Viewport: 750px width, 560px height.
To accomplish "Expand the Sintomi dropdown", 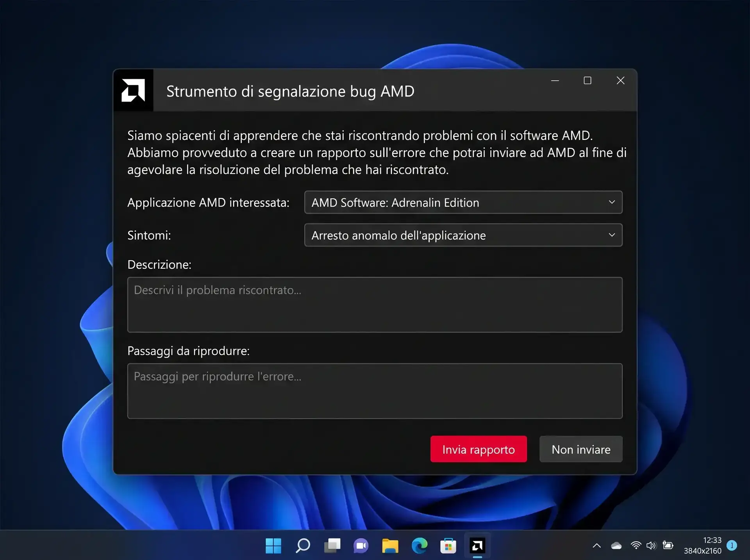I will 463,235.
